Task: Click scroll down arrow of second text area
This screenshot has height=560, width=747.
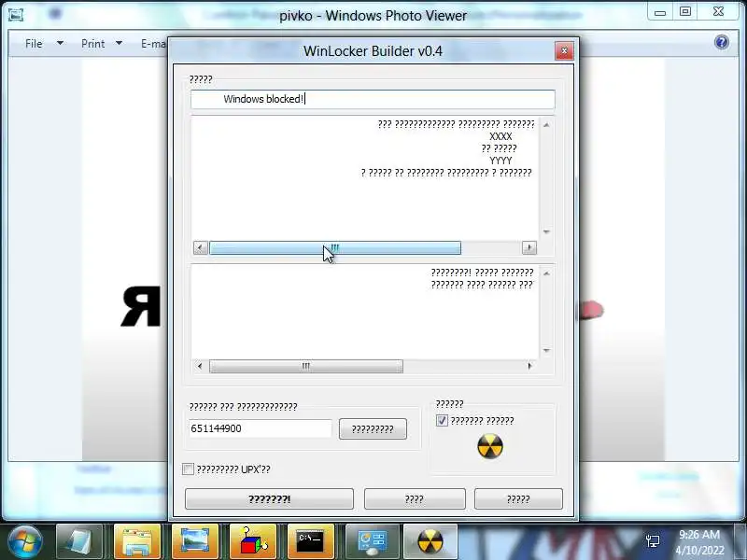Action: (x=546, y=351)
